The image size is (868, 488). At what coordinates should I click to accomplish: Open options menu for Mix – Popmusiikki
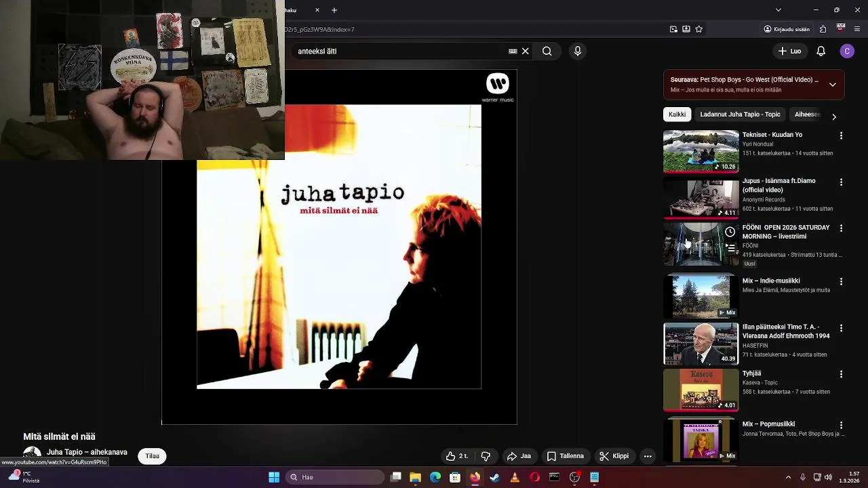tap(841, 425)
